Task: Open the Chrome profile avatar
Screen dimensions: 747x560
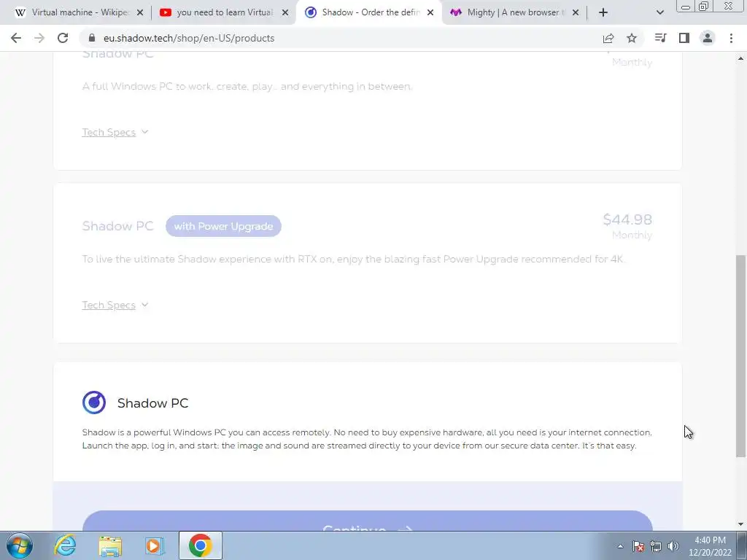Action: (708, 38)
